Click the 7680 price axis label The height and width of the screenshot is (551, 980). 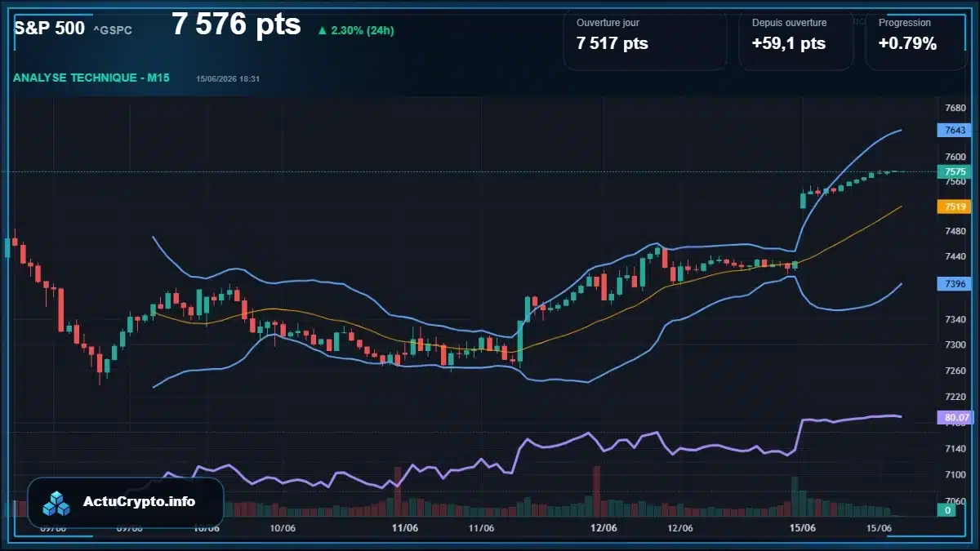[x=955, y=109]
